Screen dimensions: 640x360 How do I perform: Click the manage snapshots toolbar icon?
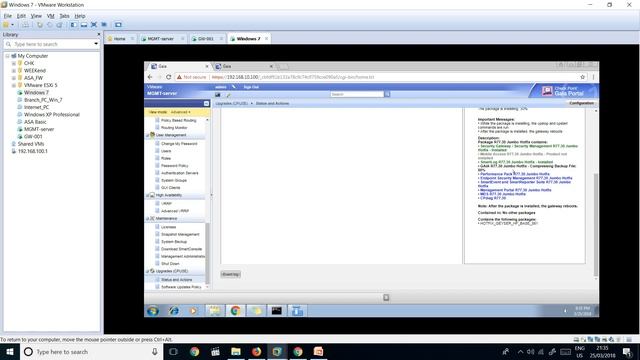tap(59, 25)
